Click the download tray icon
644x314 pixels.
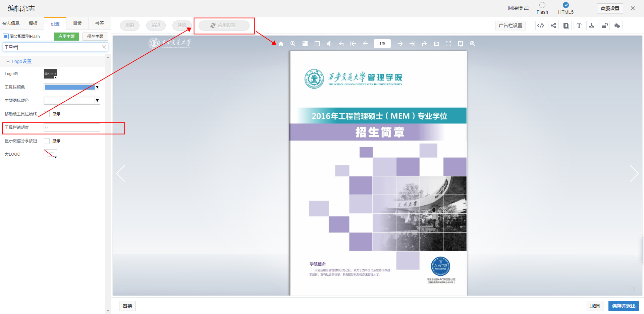click(x=592, y=25)
